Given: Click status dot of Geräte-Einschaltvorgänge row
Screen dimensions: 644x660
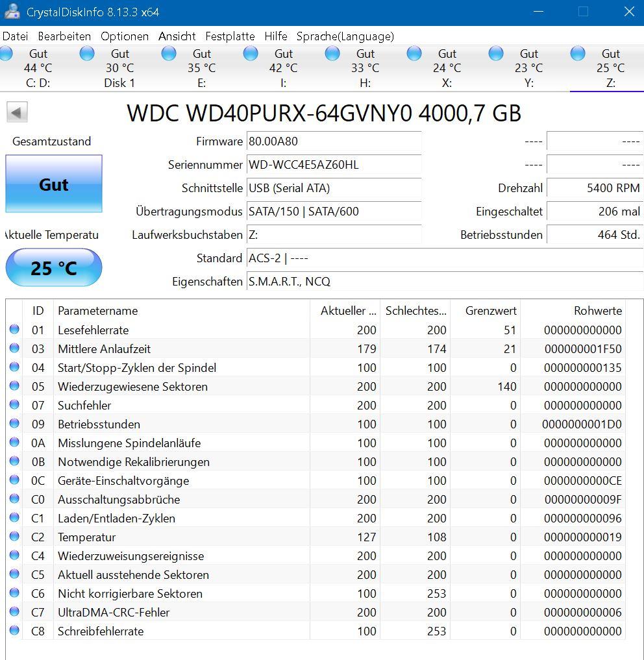Looking at the screenshot, I should pos(14,480).
